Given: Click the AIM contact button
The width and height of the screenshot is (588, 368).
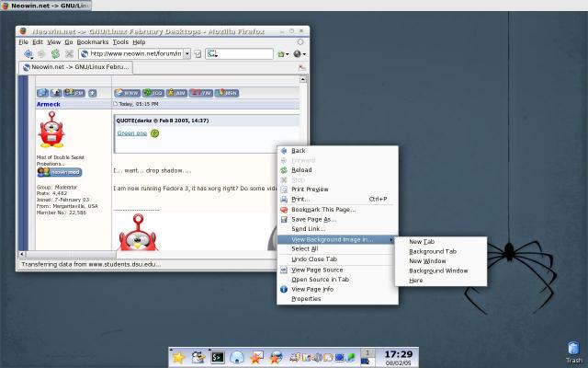Looking at the screenshot, I should tap(176, 93).
